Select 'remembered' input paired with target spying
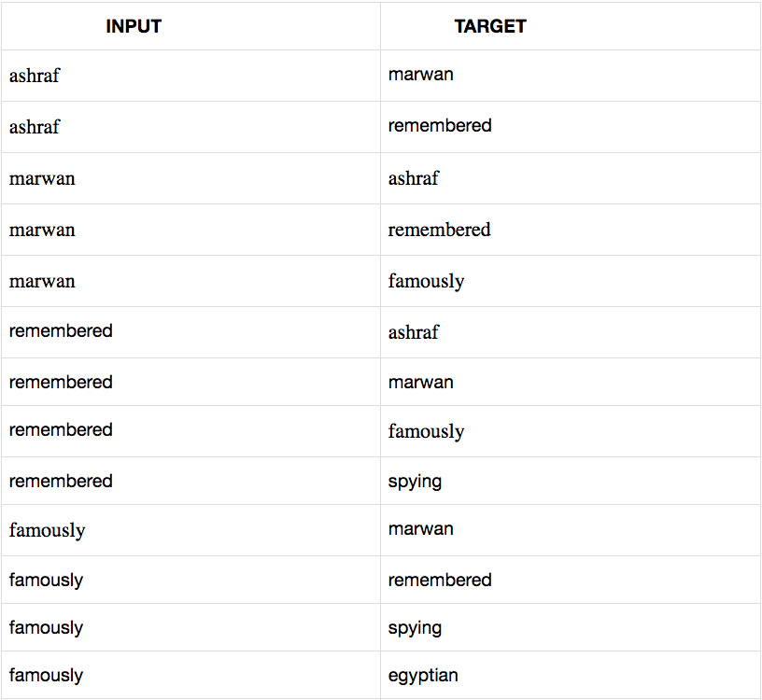The image size is (762, 700). [x=61, y=482]
